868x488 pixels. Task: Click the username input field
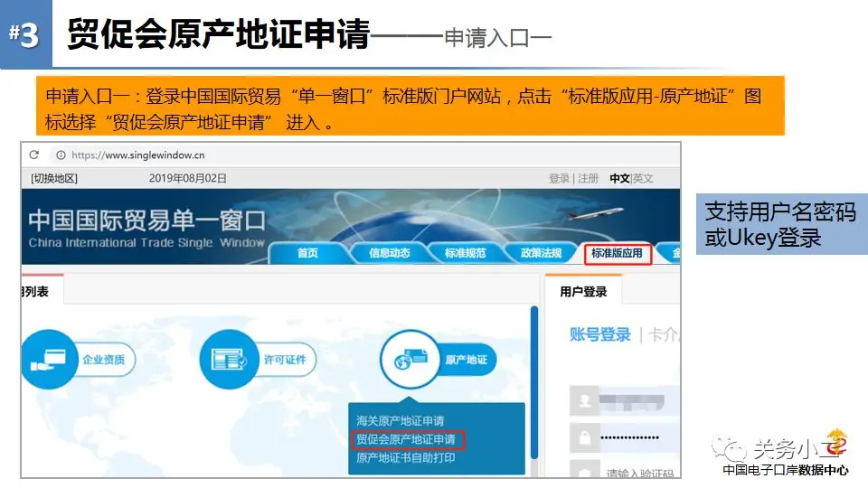click(x=639, y=400)
